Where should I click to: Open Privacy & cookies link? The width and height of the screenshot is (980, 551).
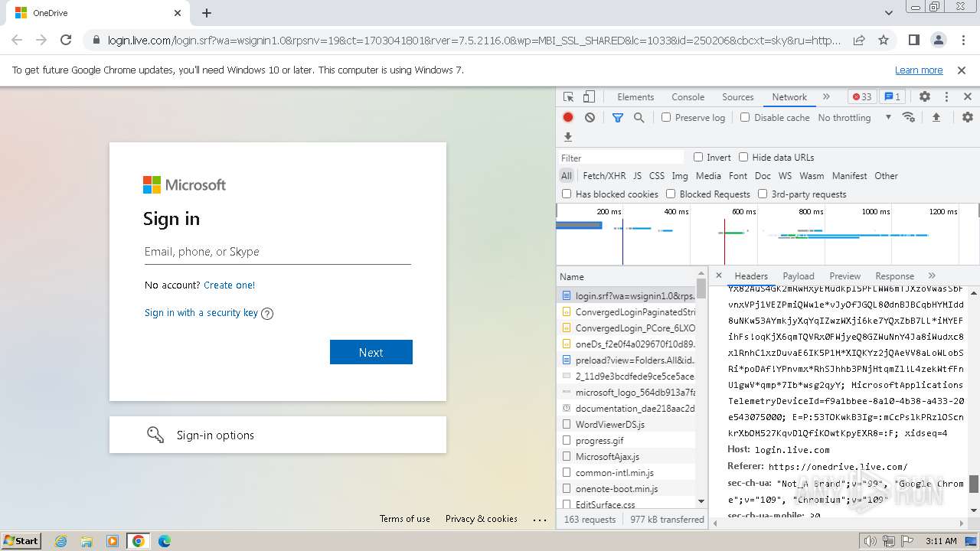482,519
